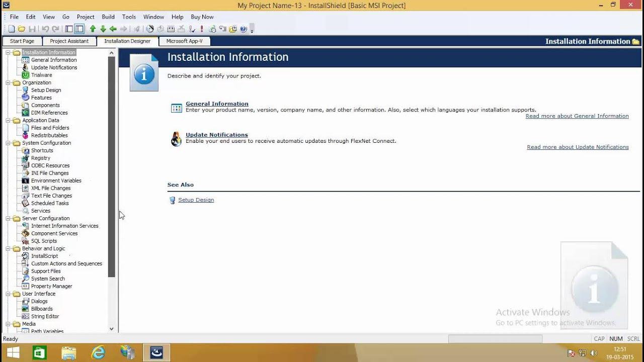Select the Components tree node
The width and height of the screenshot is (644, 362).
(45, 105)
